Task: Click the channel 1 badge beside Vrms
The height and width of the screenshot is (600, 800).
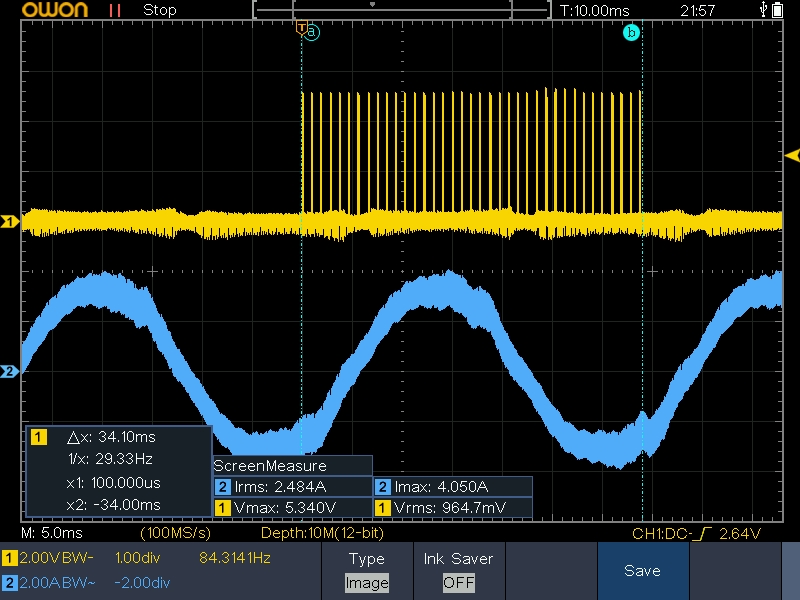Action: pos(383,508)
